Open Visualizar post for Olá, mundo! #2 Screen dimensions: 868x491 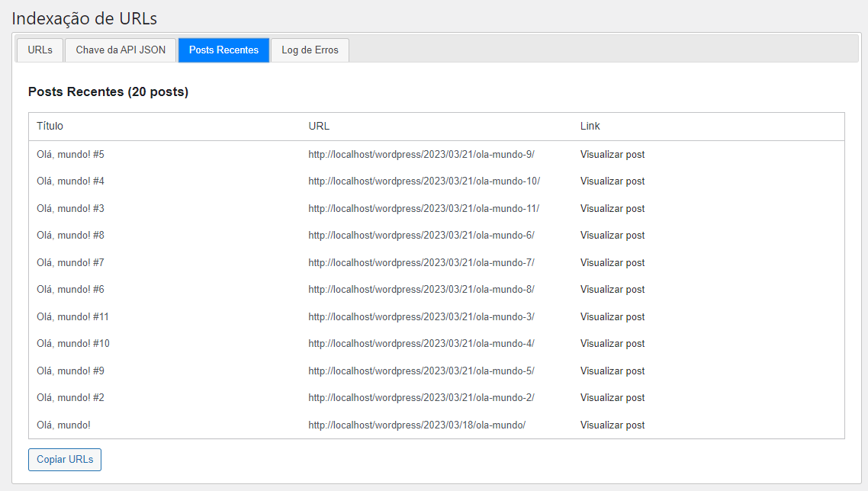click(612, 398)
